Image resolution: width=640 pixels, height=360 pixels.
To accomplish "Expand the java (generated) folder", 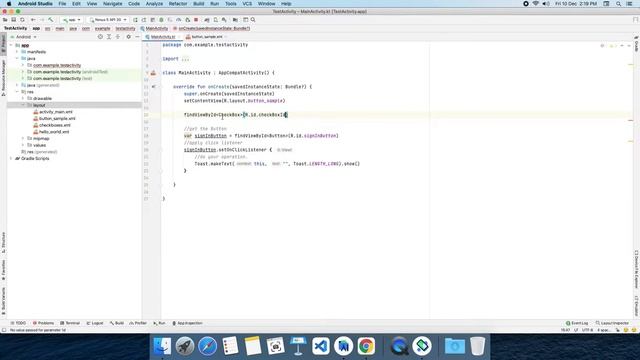I will tap(17, 85).
